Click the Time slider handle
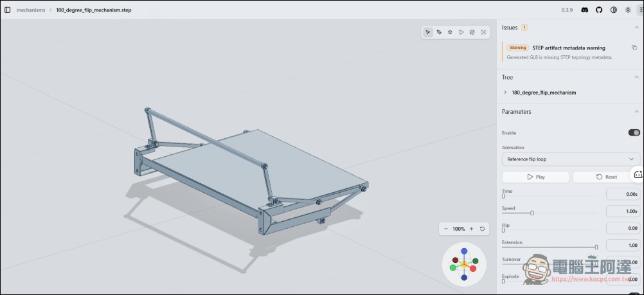 point(503,196)
